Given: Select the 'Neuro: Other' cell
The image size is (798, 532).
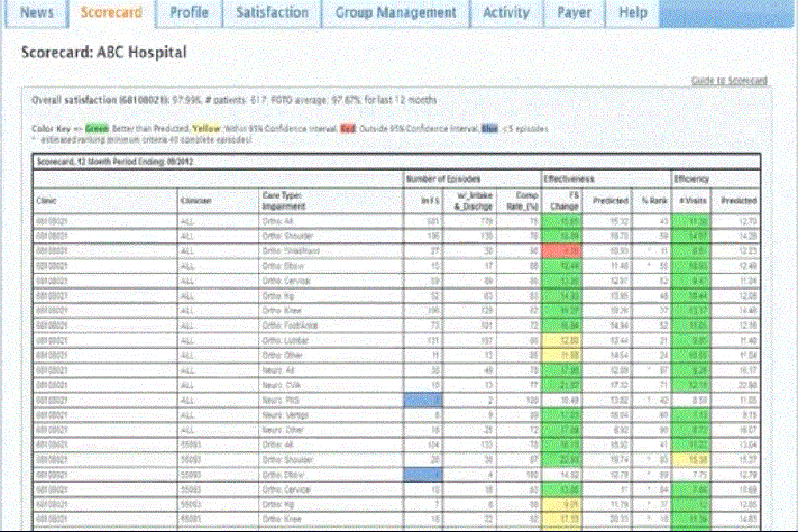Looking at the screenshot, I should (x=331, y=430).
